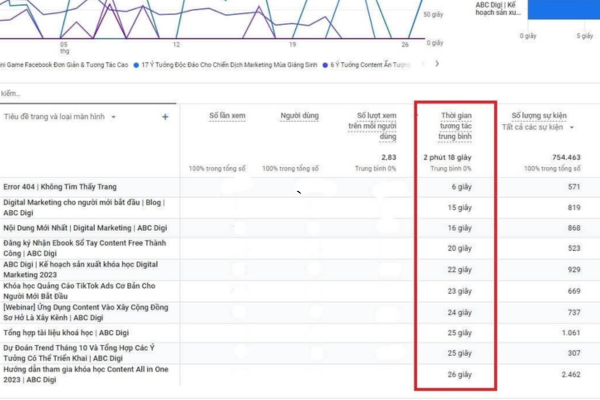The height and width of the screenshot is (400, 600).
Task: Select 'Dự Đoán Trend Tháng 10' row
Action: pos(300,353)
